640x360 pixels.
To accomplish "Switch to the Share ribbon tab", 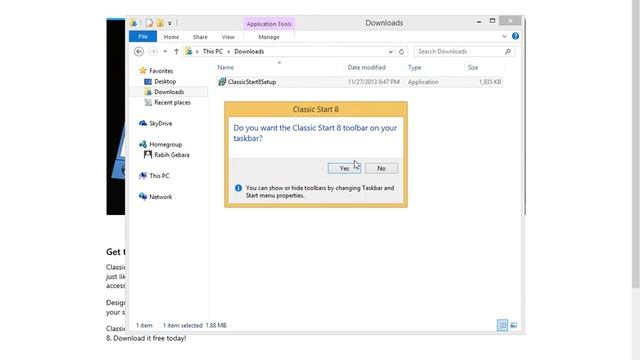I will [200, 37].
